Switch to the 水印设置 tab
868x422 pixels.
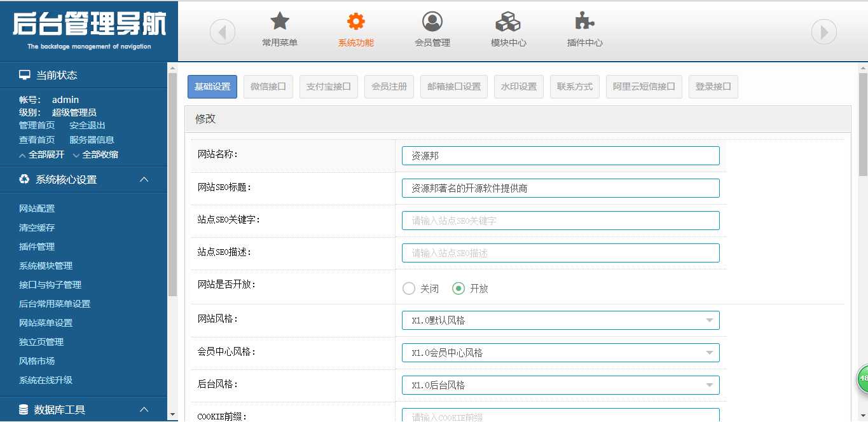coord(519,86)
